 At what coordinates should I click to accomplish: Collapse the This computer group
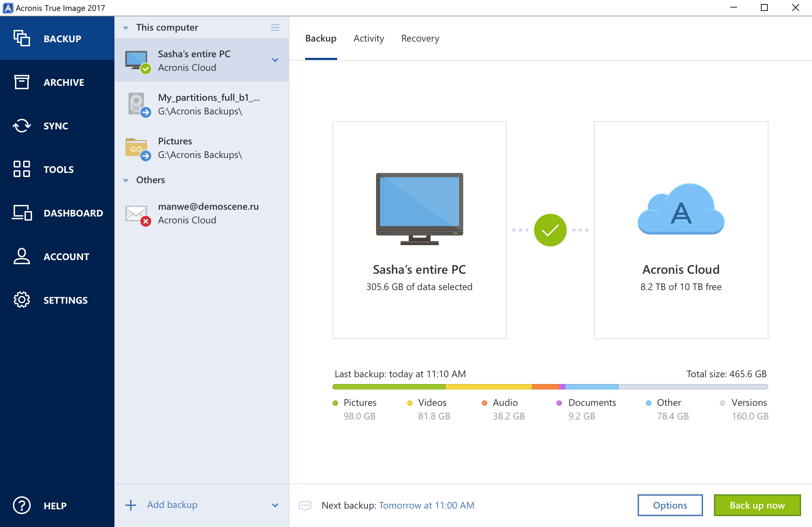click(126, 28)
